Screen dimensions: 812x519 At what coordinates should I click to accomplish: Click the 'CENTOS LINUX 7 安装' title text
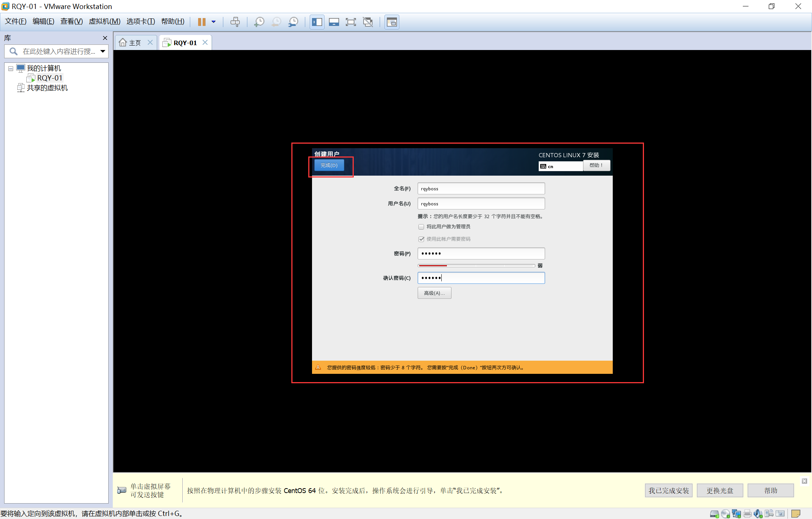point(569,155)
